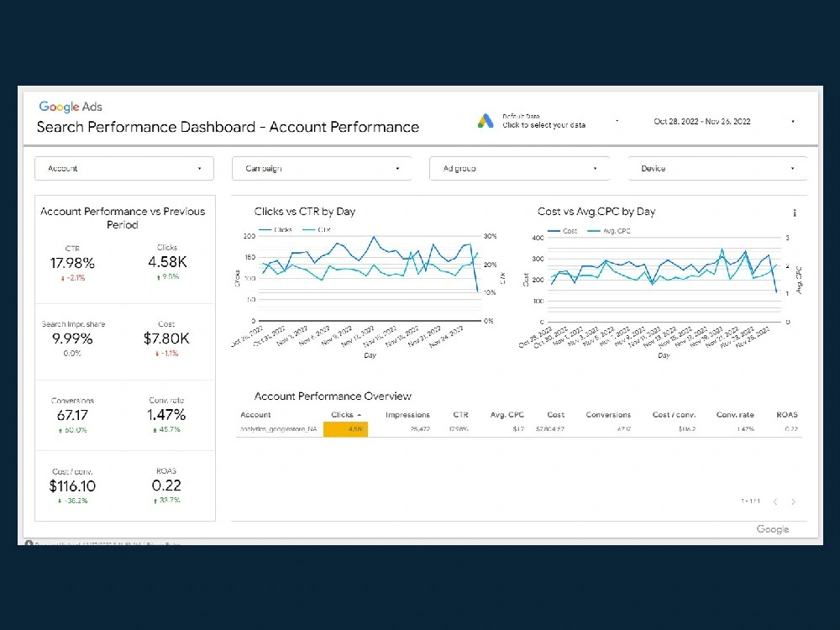Click the 25,472 impressions table cell
The height and width of the screenshot is (630, 840).
[420, 429]
